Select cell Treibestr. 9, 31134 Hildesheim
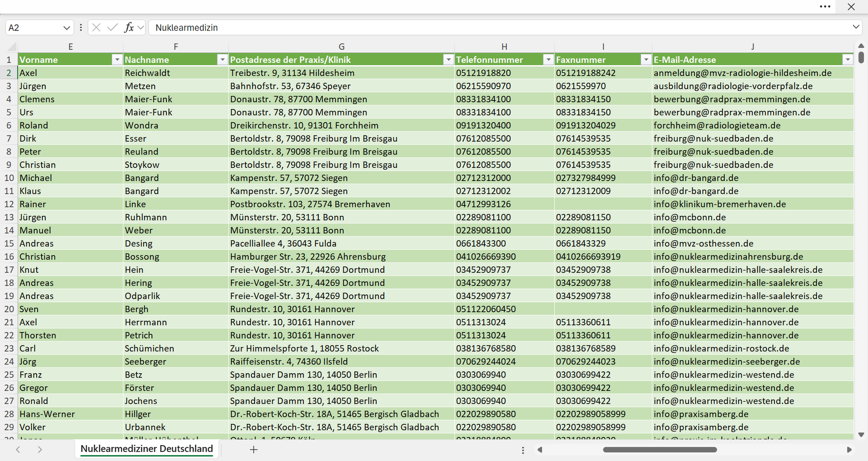 (x=341, y=73)
